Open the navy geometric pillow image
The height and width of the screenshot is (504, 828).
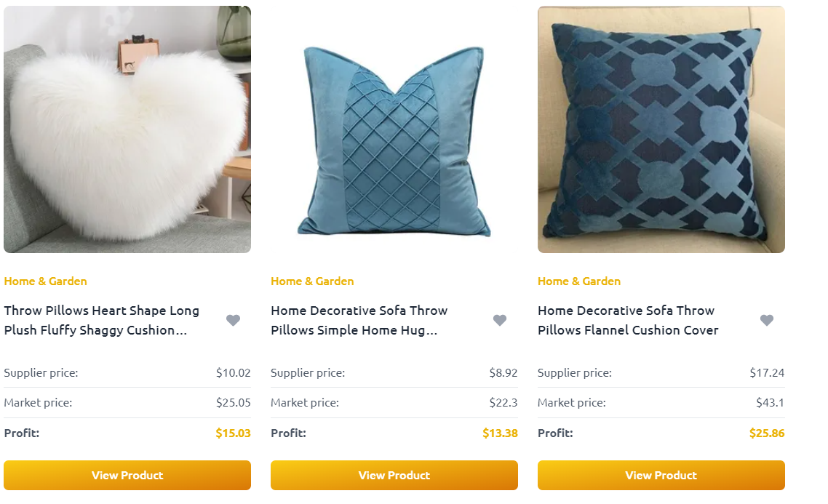[x=661, y=129]
